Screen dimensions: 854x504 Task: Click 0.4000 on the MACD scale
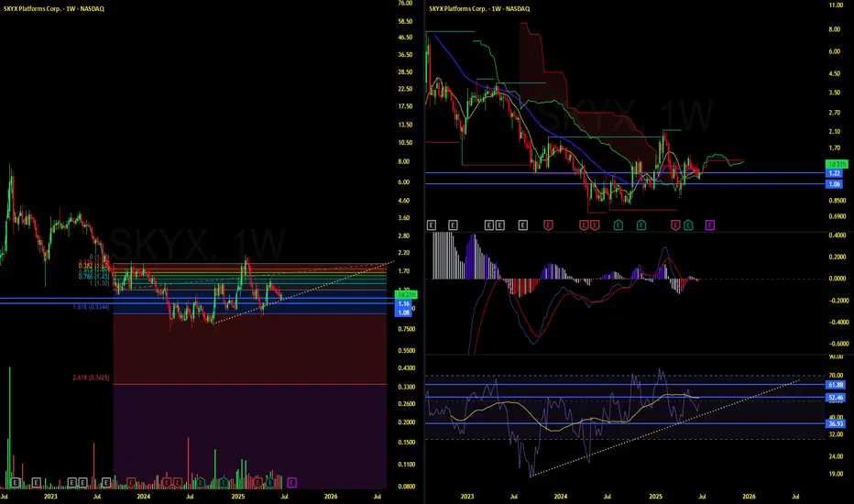(x=838, y=236)
